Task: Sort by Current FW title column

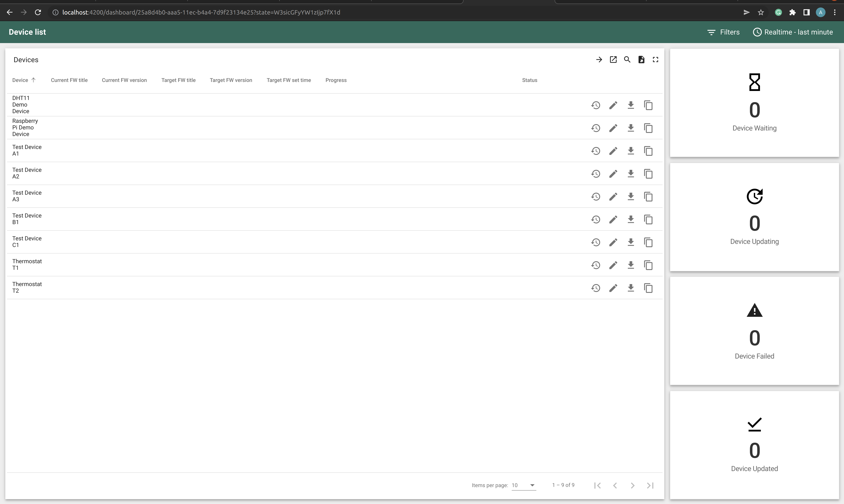Action: pos(69,80)
